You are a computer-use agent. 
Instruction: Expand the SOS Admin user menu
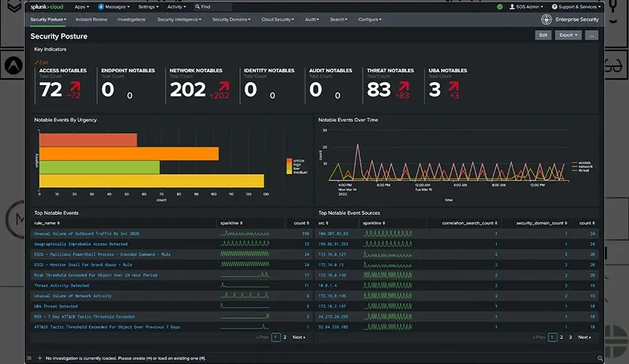tap(527, 7)
